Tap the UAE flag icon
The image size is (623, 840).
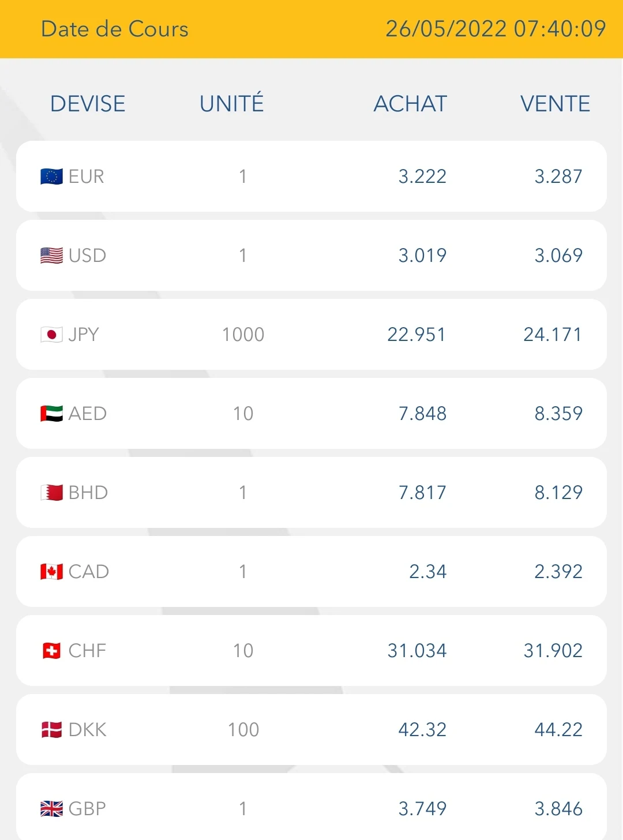[x=51, y=414]
